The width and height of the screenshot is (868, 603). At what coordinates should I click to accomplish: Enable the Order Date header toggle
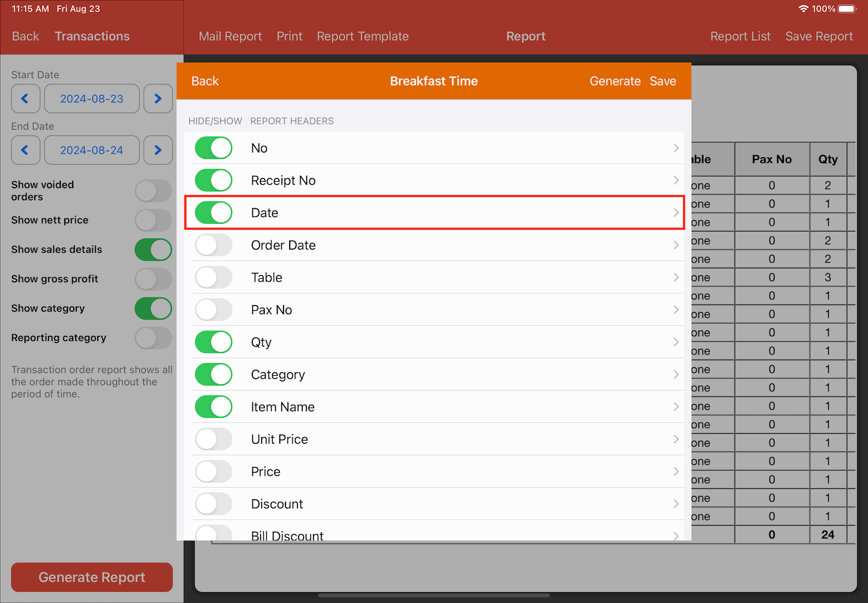(213, 245)
